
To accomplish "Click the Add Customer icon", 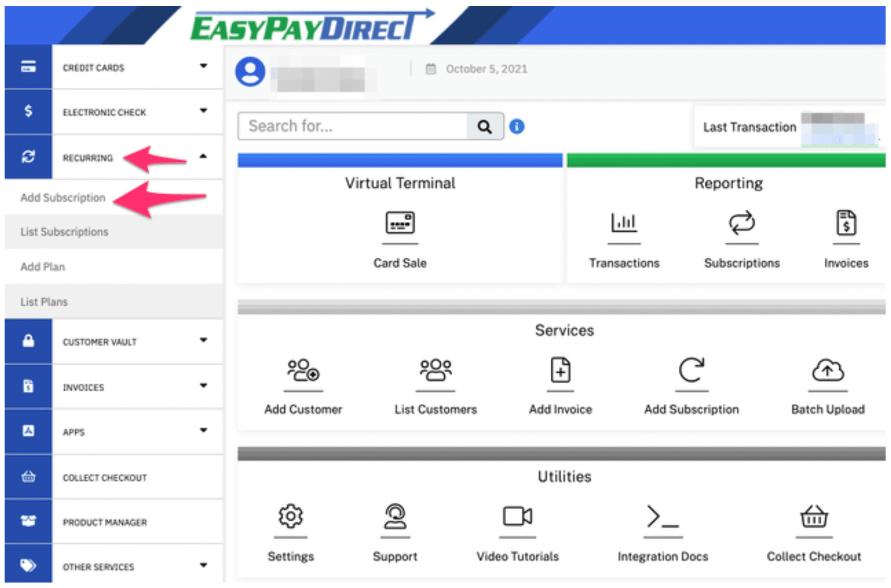I will coord(303,370).
